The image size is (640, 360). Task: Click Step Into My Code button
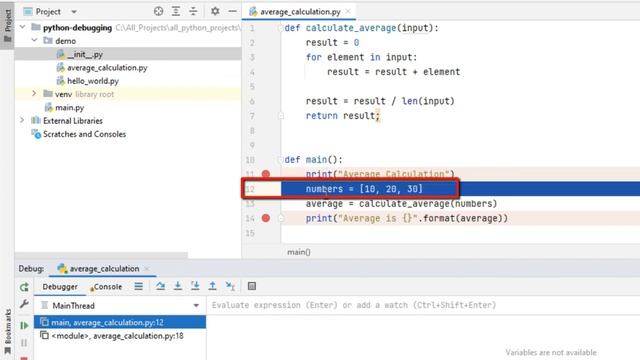pos(195,286)
